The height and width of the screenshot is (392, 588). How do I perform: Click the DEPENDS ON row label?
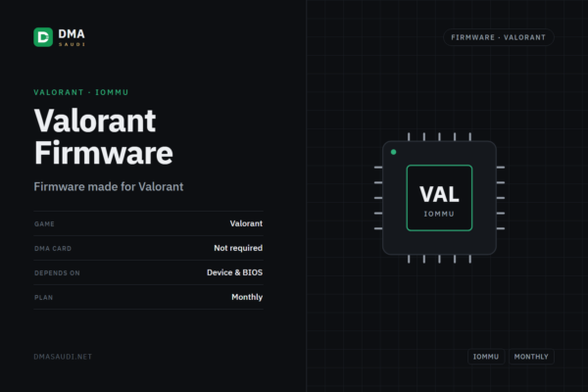[x=57, y=273]
